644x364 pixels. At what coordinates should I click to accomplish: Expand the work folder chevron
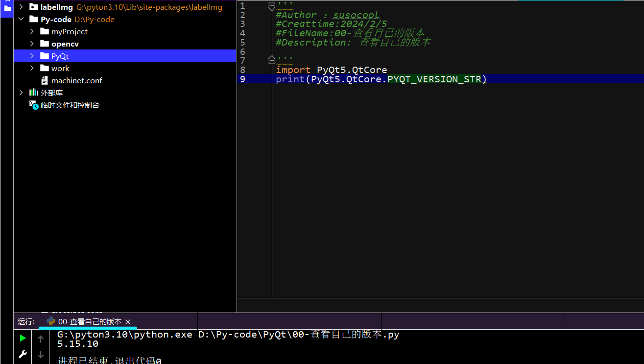pyautogui.click(x=32, y=68)
